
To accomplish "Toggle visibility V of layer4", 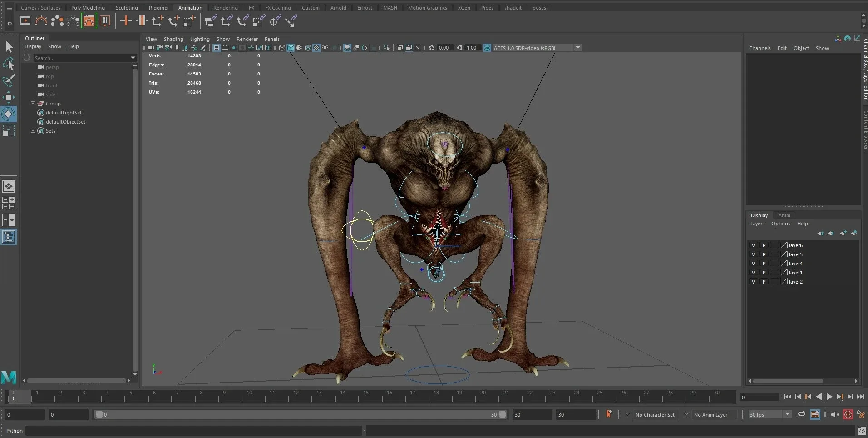I will [753, 264].
